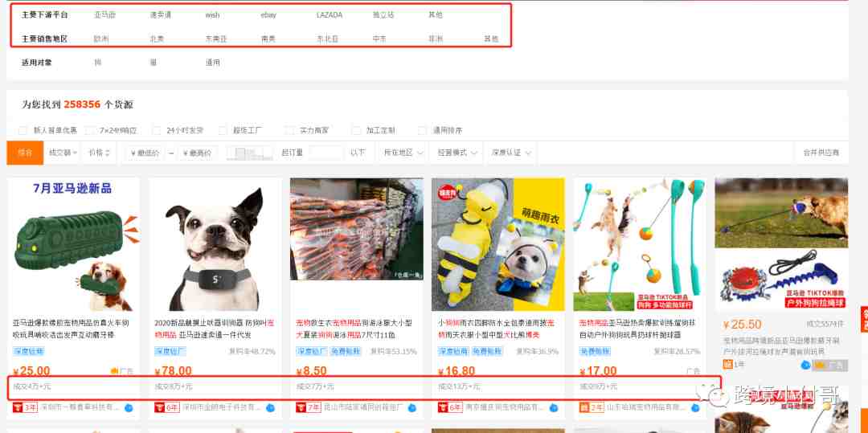
Task: Check the 实力商家 filter box
Action: click(x=289, y=130)
